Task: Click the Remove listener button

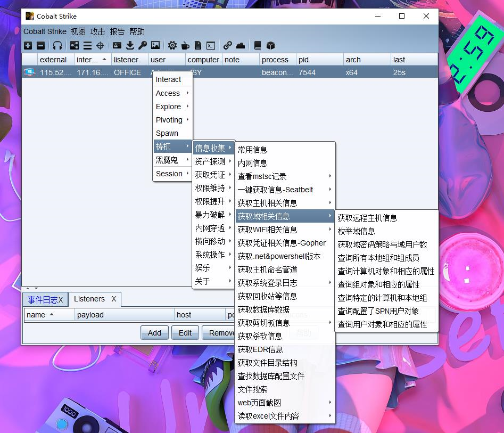Action: [x=219, y=333]
